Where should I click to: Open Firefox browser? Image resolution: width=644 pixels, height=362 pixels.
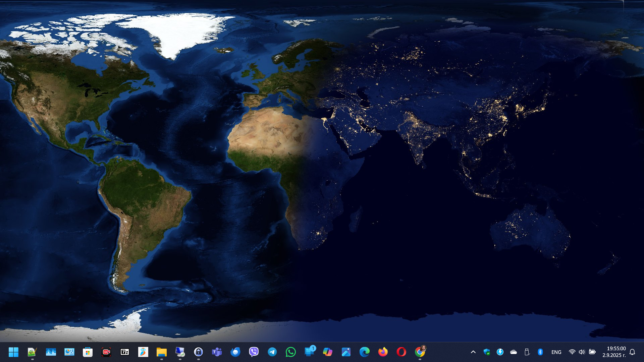[383, 352]
